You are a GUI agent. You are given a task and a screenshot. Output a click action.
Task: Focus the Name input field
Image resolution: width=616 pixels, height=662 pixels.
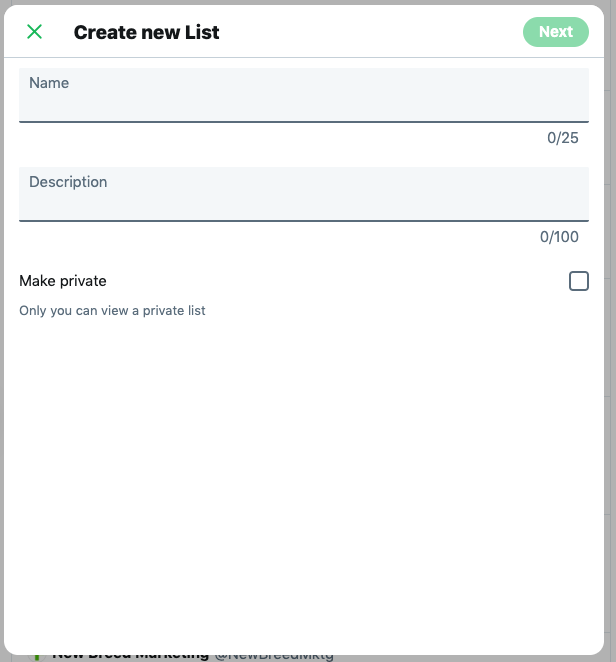(x=304, y=104)
